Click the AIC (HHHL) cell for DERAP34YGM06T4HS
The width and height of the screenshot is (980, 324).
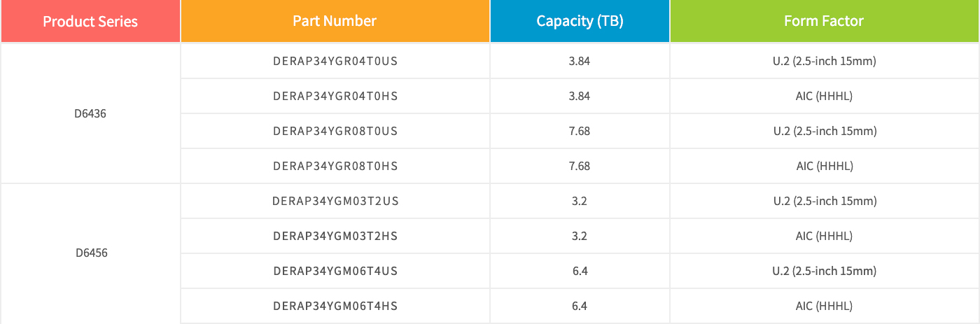click(824, 306)
